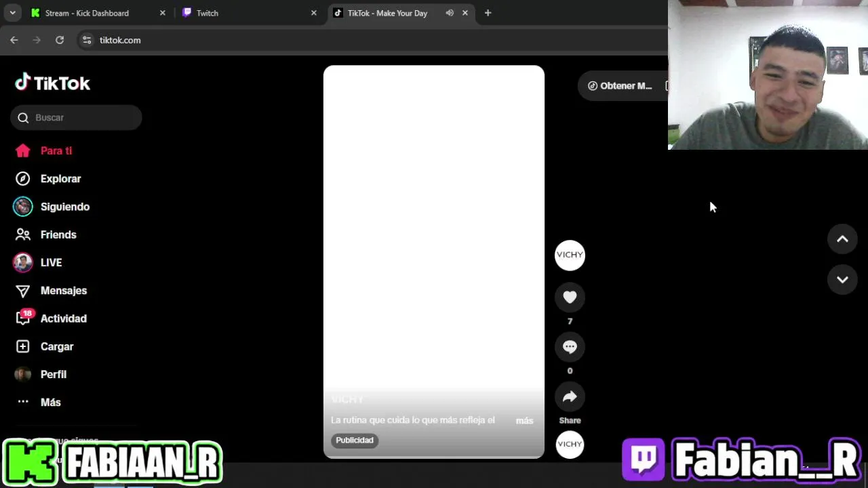
Task: Like the video with heart icon
Action: tap(570, 297)
